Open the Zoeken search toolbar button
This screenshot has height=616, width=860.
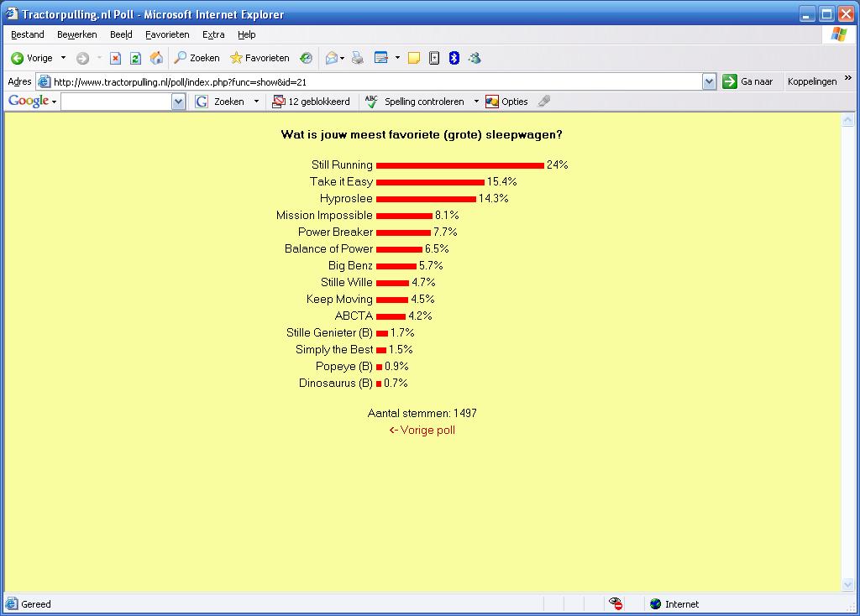pos(197,58)
